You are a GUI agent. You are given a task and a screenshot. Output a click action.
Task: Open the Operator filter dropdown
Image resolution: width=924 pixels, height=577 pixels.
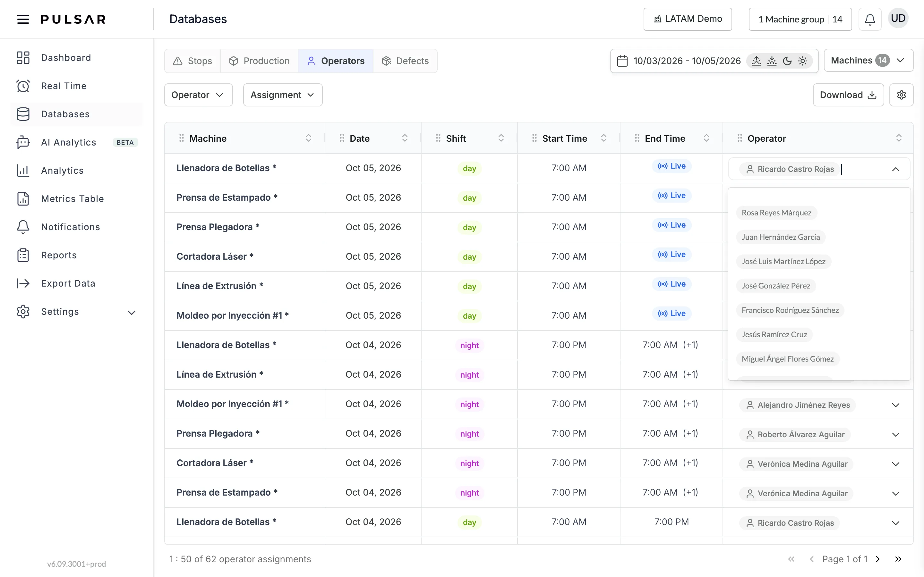coord(198,95)
